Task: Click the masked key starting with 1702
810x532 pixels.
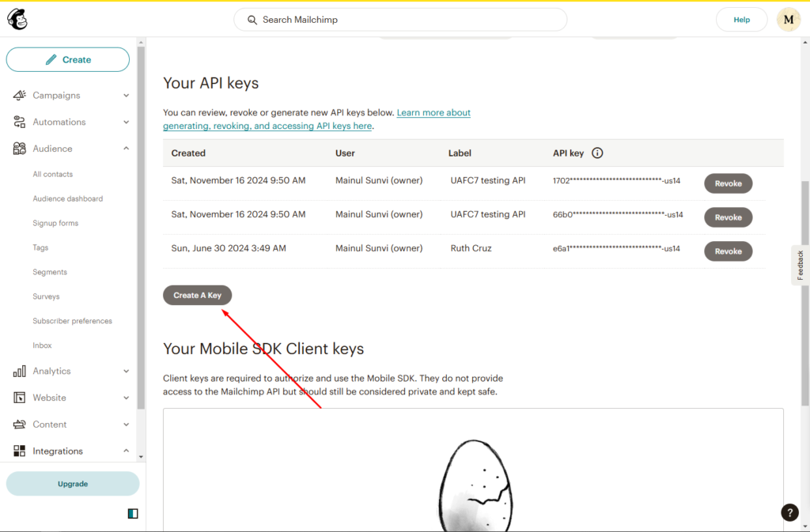Action: [x=616, y=180]
